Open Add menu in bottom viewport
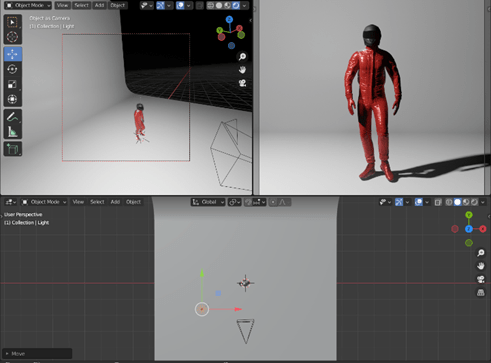The height and width of the screenshot is (363, 491). pyautogui.click(x=115, y=202)
